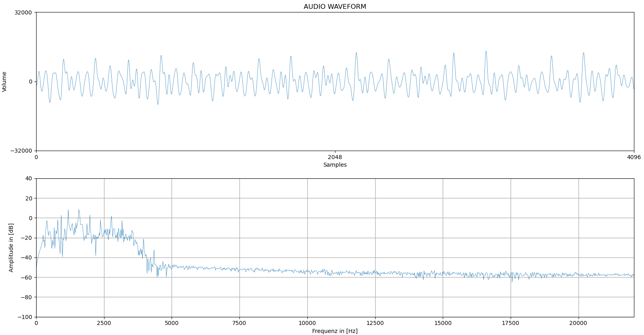Click the 12500 Hz tick label
The width and height of the screenshot is (644, 335).
[375, 323]
